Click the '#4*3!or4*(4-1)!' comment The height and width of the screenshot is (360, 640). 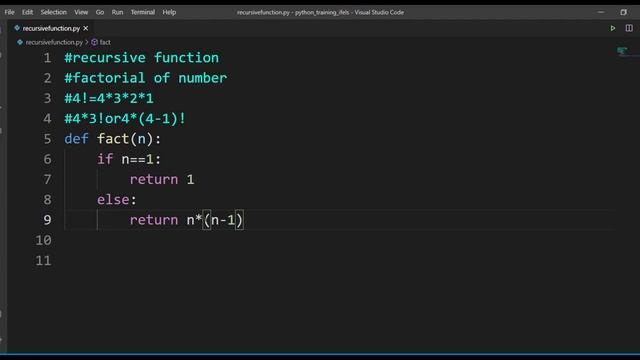point(125,119)
